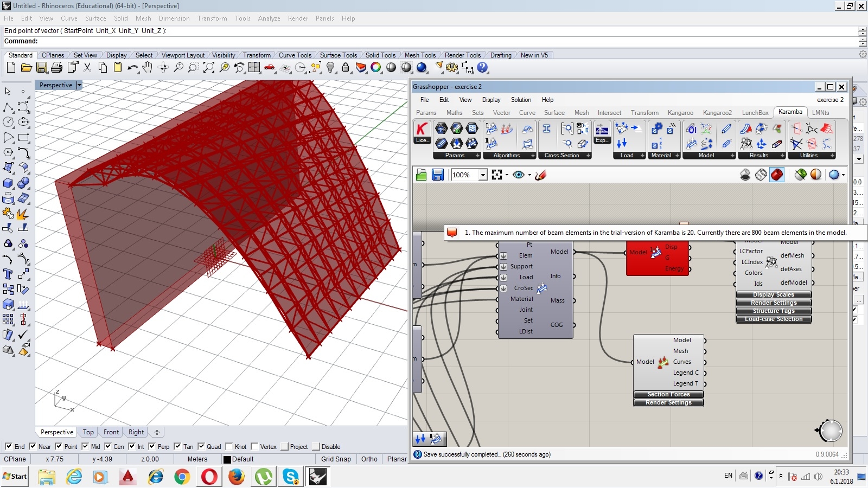Screen dimensions: 868x488
Task: Save the Grasshopper document with floppy icon
Action: 438,175
